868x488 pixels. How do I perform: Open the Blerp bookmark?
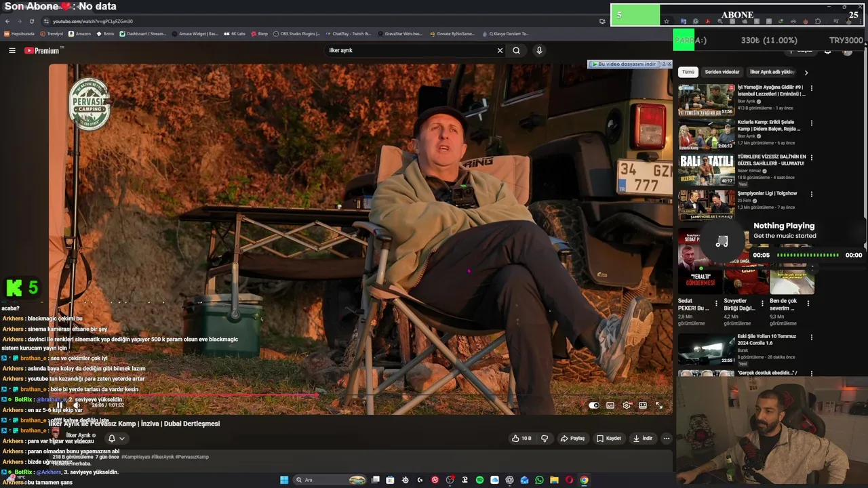259,33
